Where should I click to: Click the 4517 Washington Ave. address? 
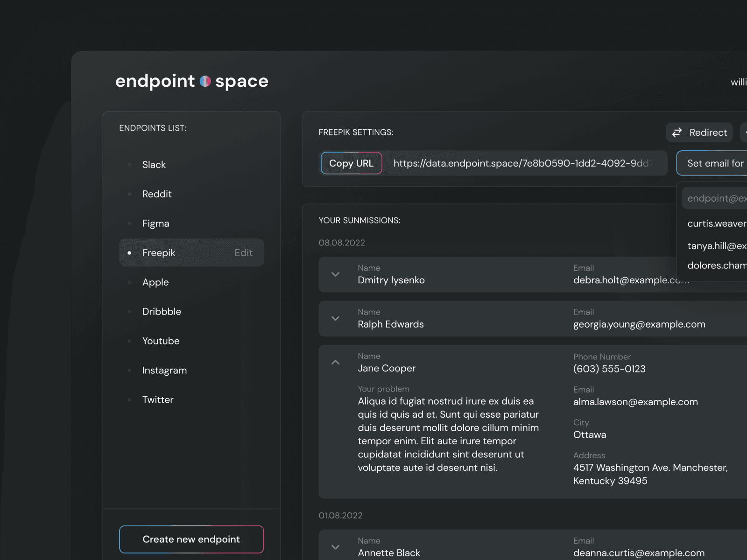pos(650,474)
